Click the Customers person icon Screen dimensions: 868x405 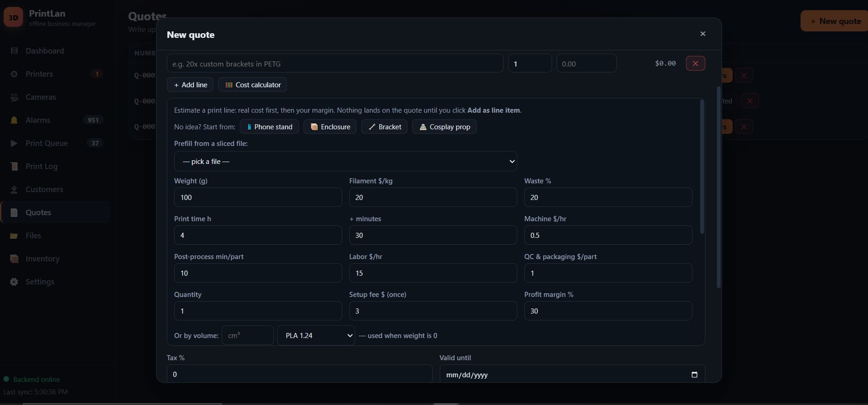click(x=14, y=189)
